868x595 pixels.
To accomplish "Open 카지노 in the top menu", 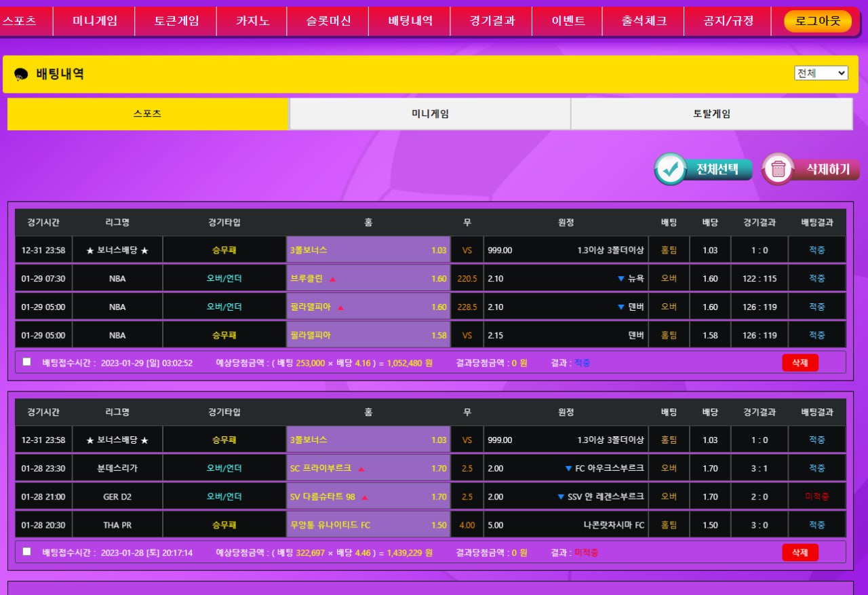I will 252,21.
